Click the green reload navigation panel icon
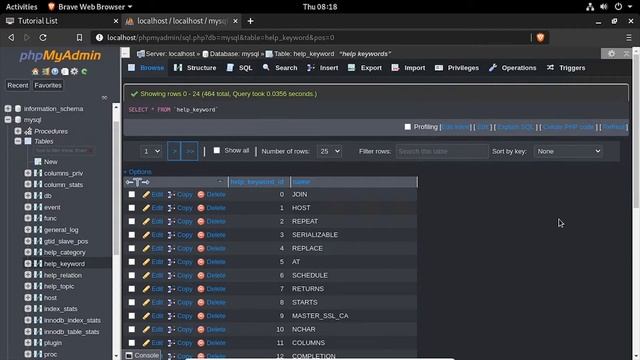The width and height of the screenshot is (640, 360). click(84, 71)
